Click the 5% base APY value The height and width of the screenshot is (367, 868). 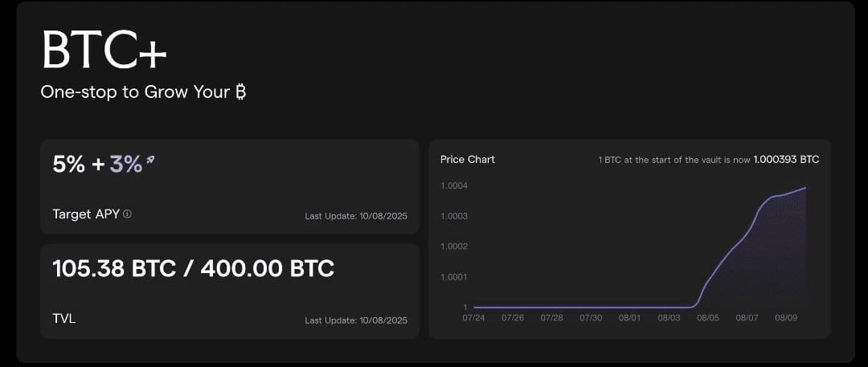68,165
